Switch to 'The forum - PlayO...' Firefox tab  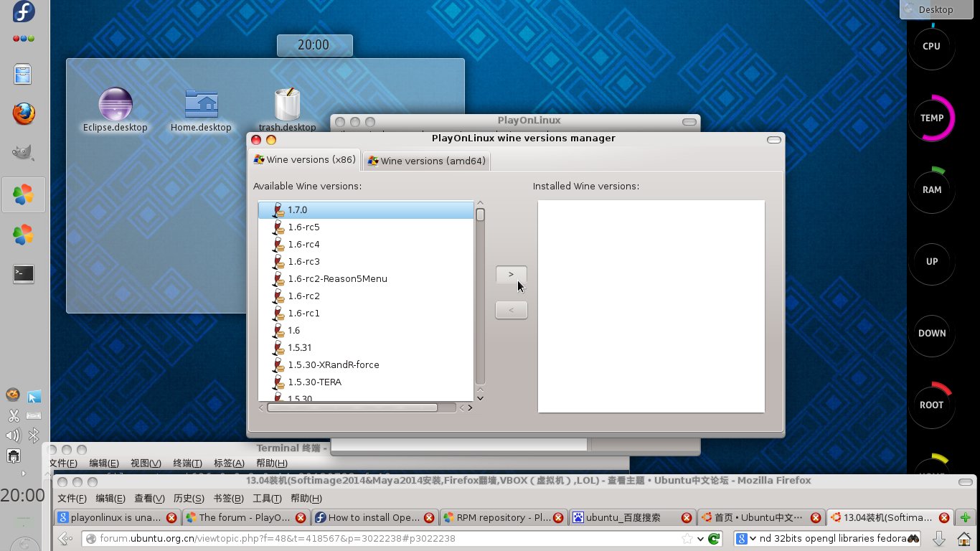(245, 517)
